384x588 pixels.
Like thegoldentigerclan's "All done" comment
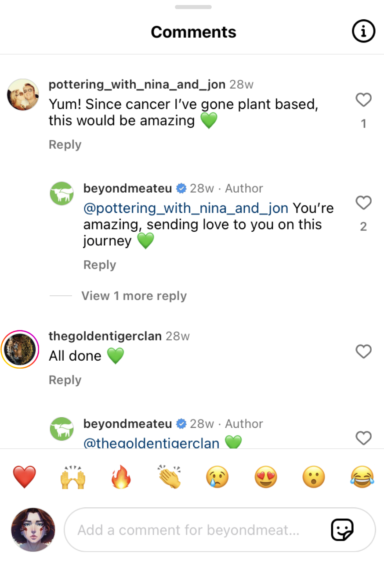363,351
